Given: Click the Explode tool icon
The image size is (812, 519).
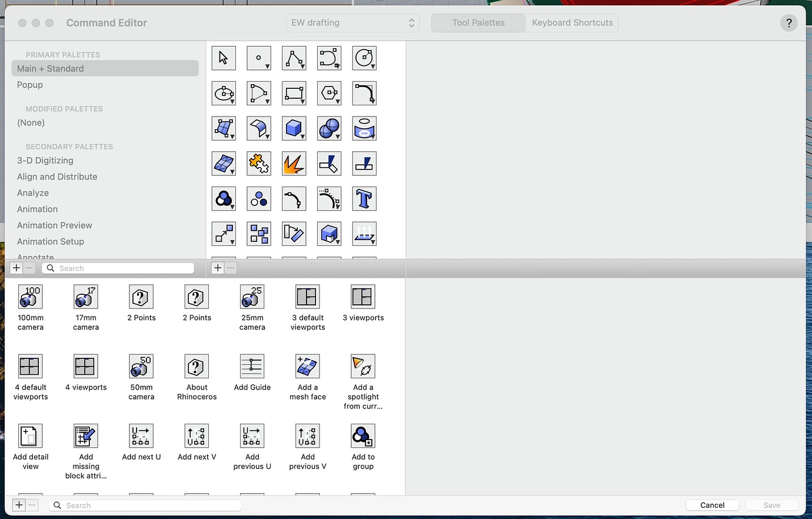Looking at the screenshot, I should point(294,164).
